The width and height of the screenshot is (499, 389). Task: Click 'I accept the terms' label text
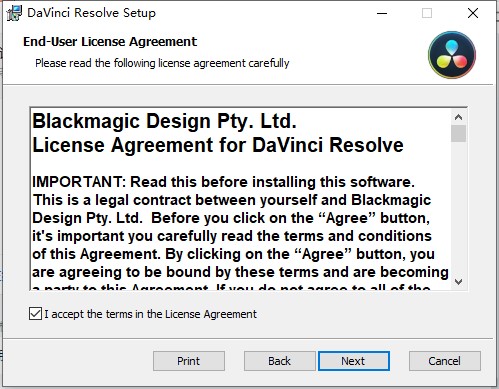tap(151, 314)
